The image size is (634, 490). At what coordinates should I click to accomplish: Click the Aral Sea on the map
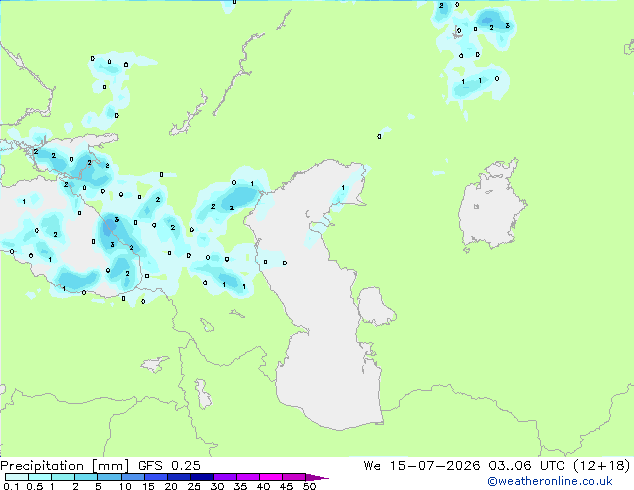(491, 206)
